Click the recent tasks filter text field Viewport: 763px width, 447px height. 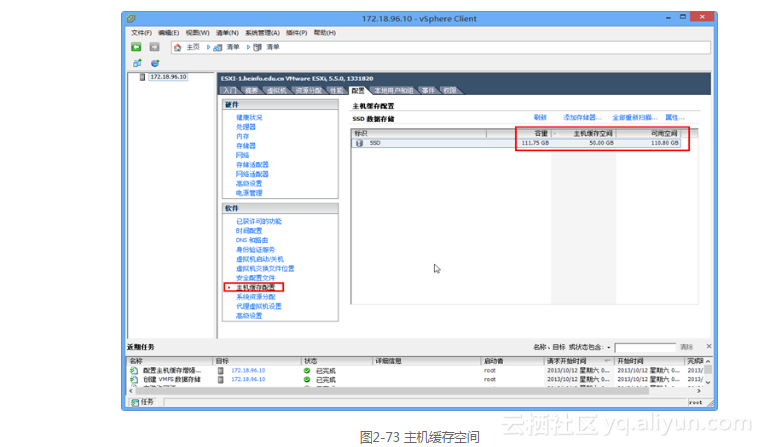click(645, 347)
